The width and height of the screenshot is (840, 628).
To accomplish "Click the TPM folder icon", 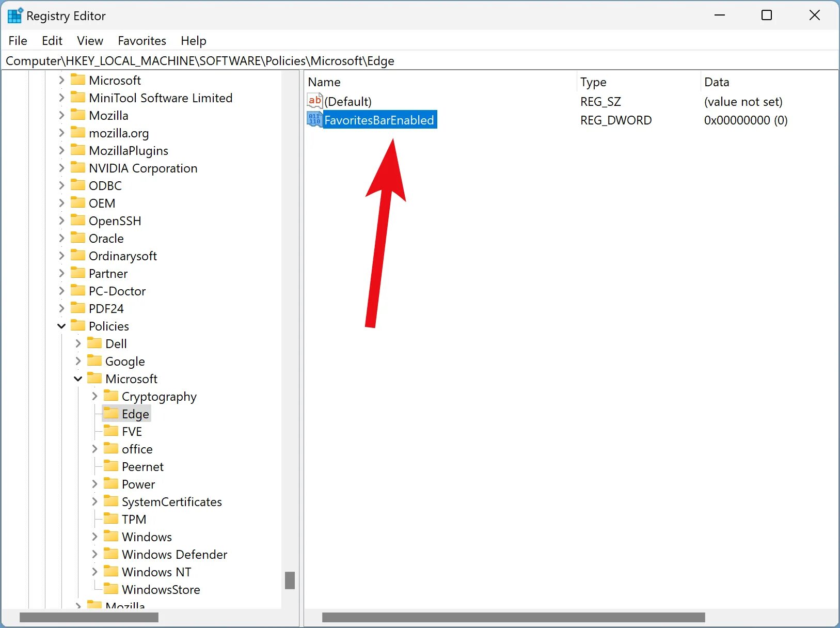I will tap(111, 519).
